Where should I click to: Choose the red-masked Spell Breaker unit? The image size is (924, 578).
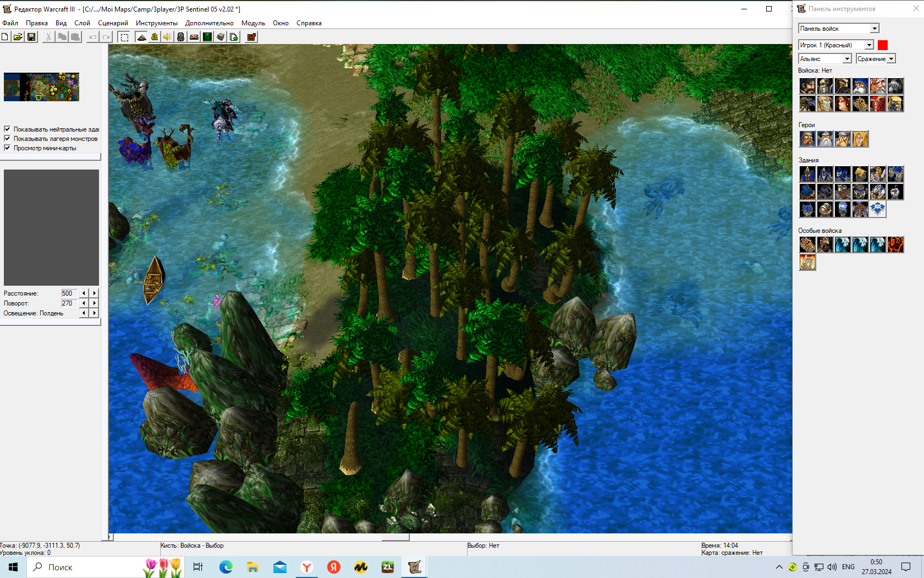pos(878,103)
